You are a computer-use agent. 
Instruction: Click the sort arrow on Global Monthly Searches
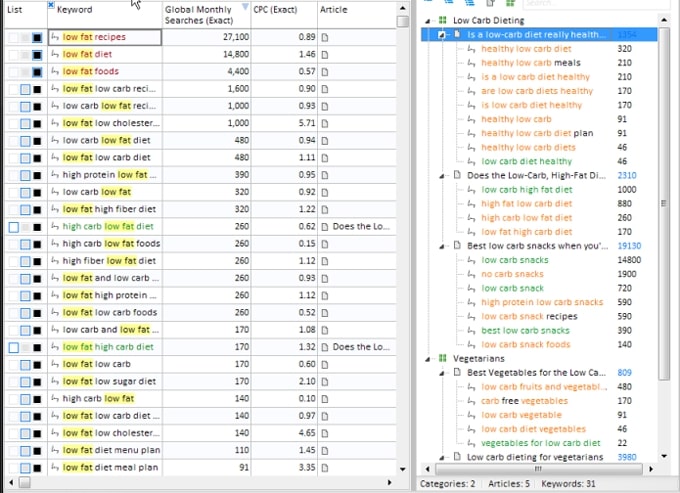pyautogui.click(x=245, y=7)
